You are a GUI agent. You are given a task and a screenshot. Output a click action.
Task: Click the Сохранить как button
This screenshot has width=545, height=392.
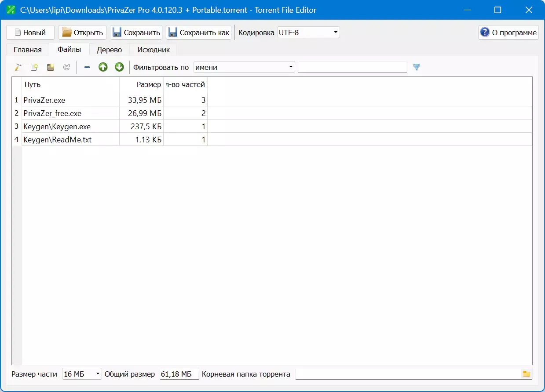[199, 33]
